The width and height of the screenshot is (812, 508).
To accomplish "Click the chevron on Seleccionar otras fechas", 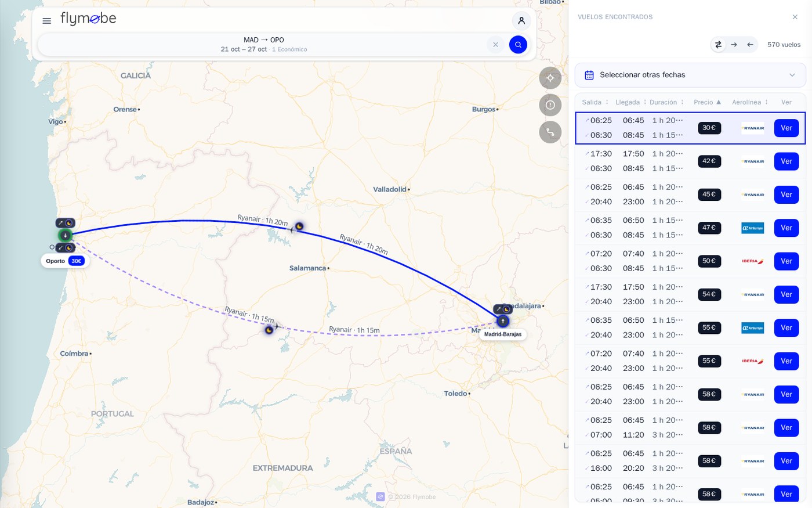I will click(792, 75).
